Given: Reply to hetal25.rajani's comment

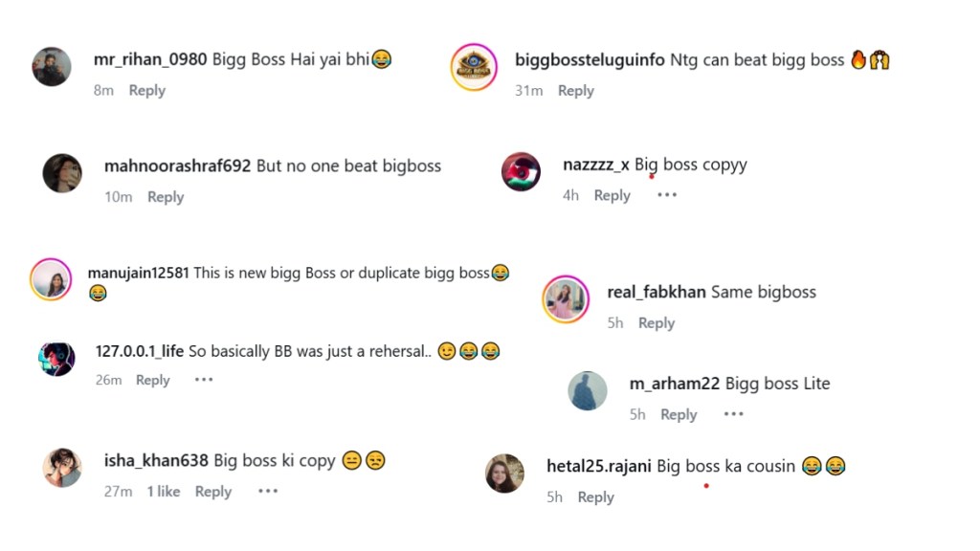Looking at the screenshot, I should [595, 497].
